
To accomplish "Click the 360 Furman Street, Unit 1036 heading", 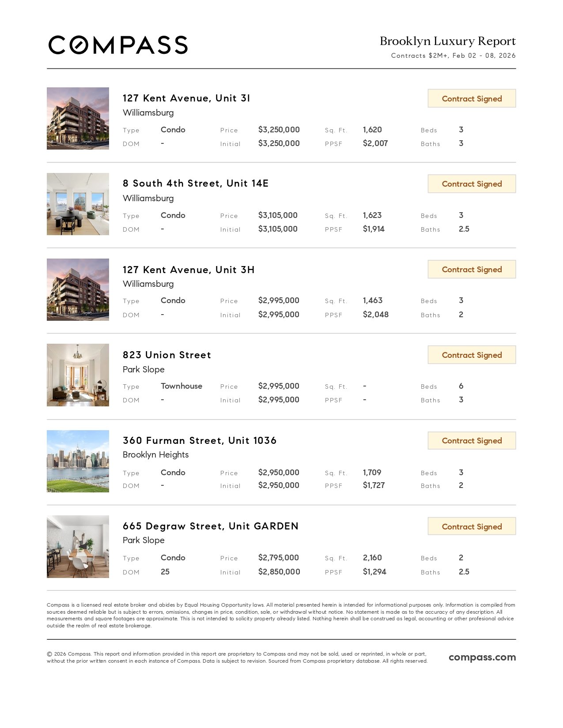I will pyautogui.click(x=200, y=440).
